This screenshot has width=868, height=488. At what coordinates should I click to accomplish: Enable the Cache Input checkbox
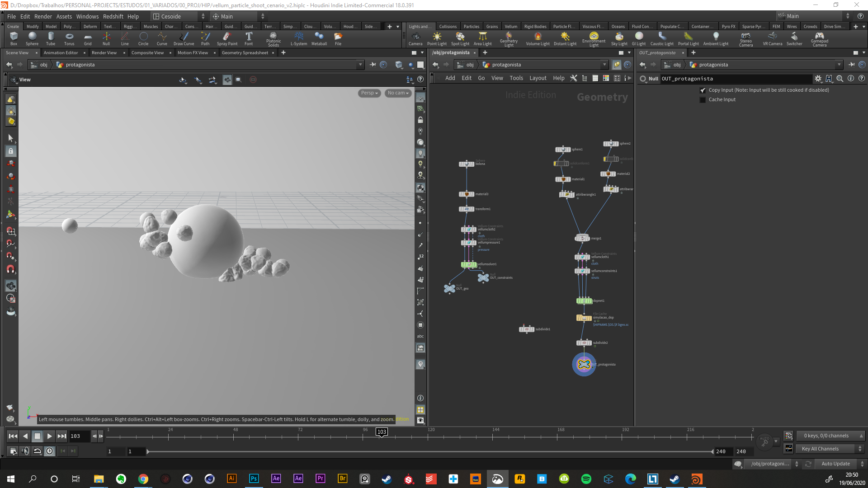pyautogui.click(x=703, y=100)
